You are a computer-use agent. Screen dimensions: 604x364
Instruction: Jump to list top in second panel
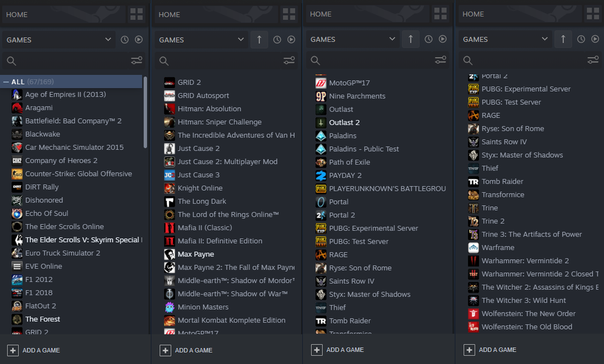(x=259, y=40)
